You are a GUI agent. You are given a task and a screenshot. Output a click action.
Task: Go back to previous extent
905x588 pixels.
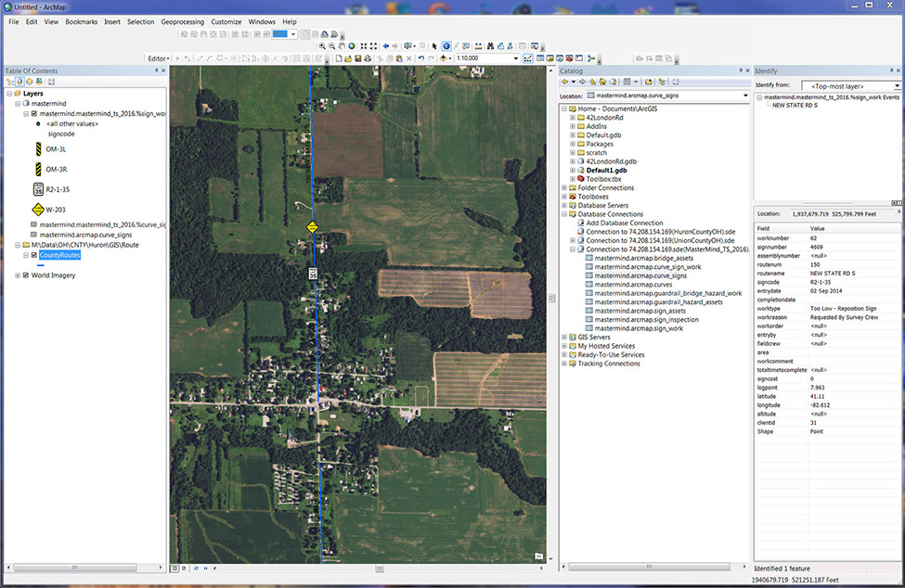[386, 45]
